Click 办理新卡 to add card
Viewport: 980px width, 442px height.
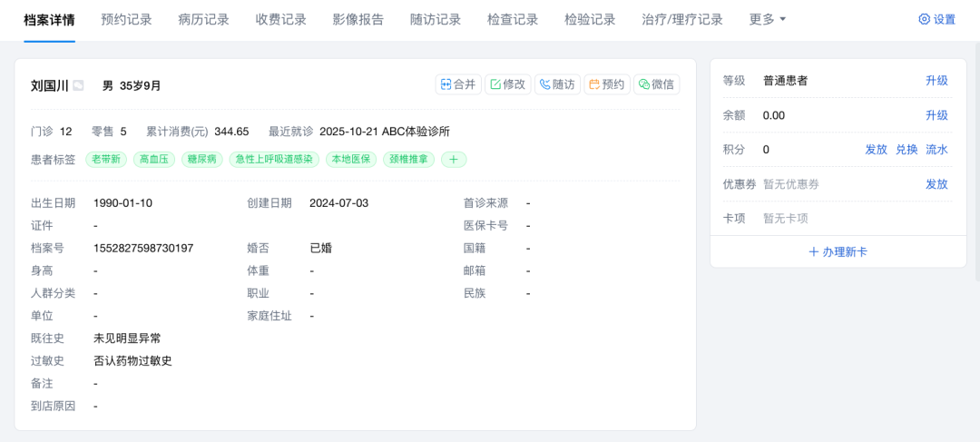(838, 252)
